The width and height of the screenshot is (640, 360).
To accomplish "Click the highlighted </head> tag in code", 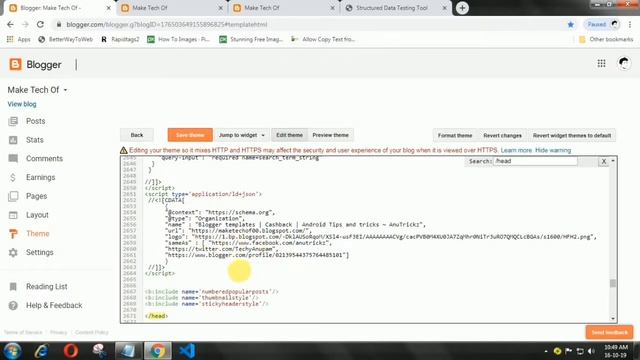I will click(157, 316).
